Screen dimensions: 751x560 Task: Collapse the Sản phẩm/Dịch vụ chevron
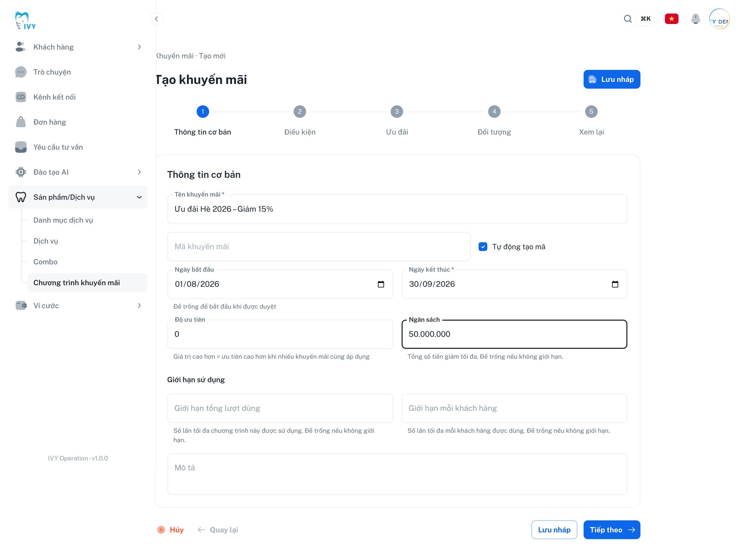[x=139, y=197]
